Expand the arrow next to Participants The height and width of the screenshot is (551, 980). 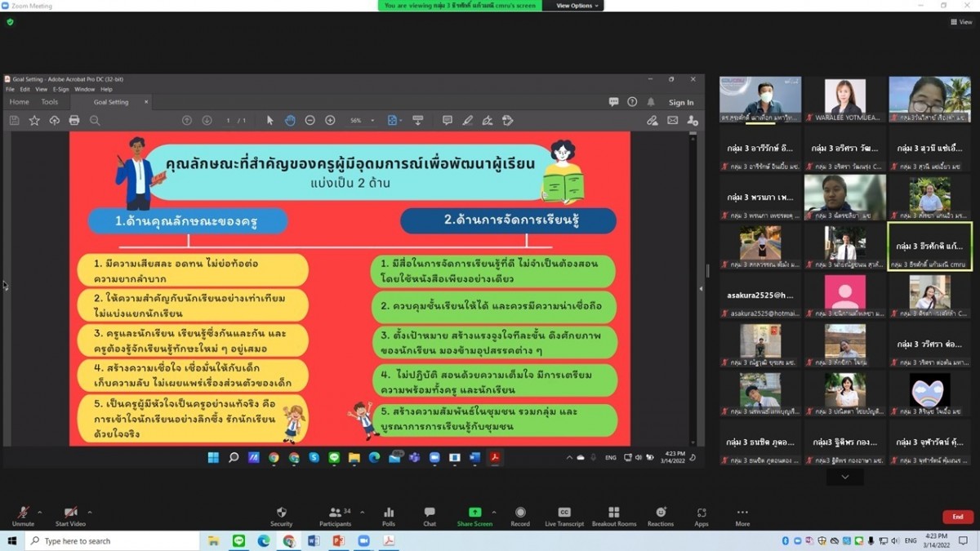363,513
